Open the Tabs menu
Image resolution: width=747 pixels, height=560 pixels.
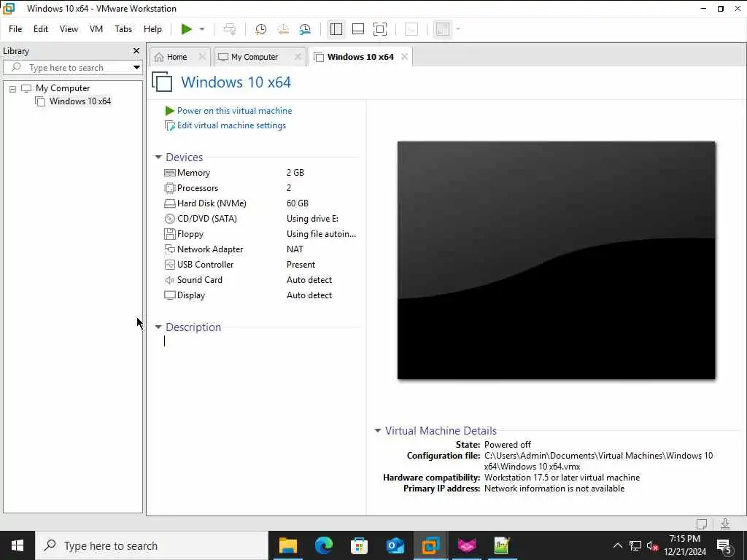click(123, 29)
